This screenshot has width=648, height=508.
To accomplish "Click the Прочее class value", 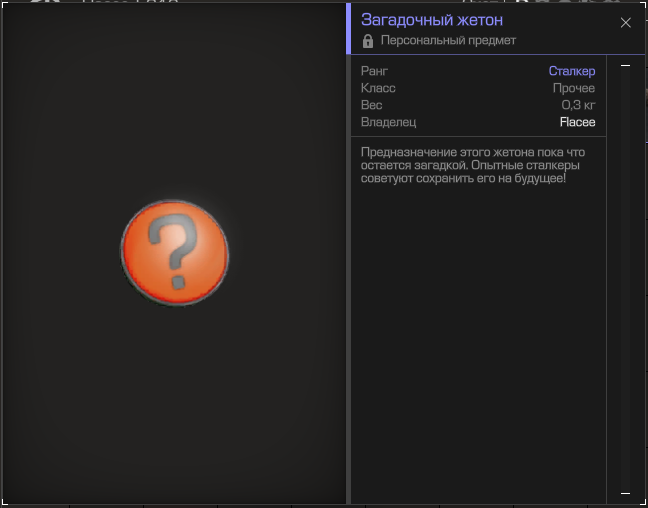I will coord(574,88).
